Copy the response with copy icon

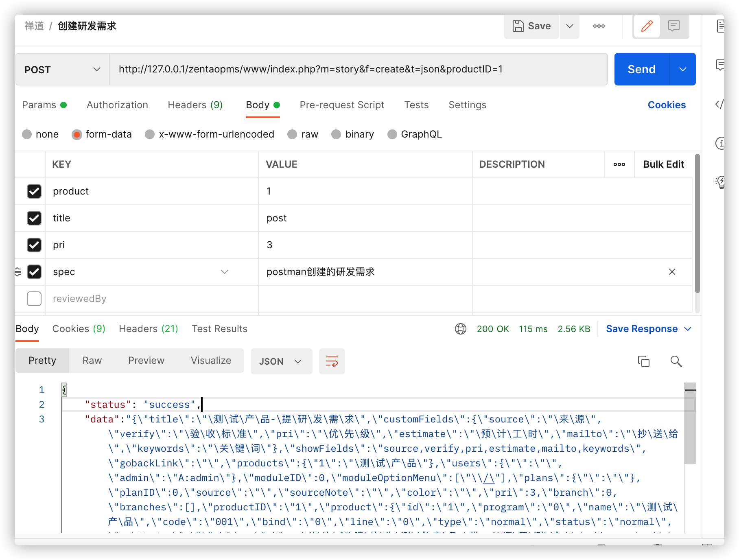tap(643, 361)
